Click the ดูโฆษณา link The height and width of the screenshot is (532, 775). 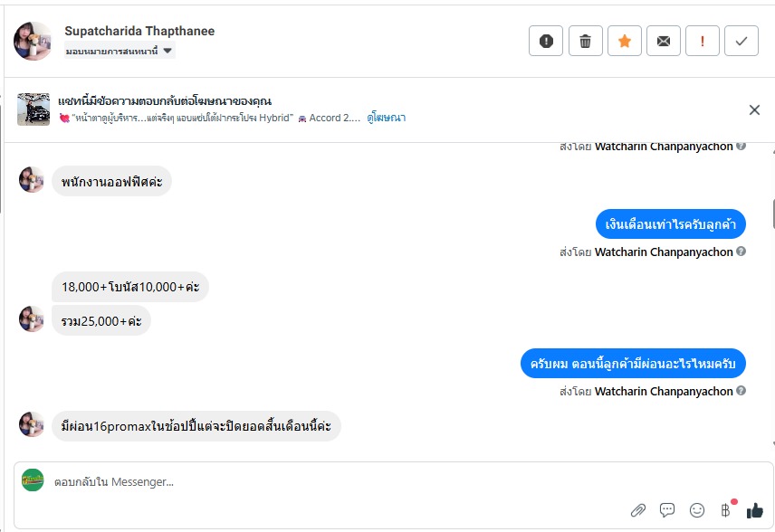click(386, 118)
